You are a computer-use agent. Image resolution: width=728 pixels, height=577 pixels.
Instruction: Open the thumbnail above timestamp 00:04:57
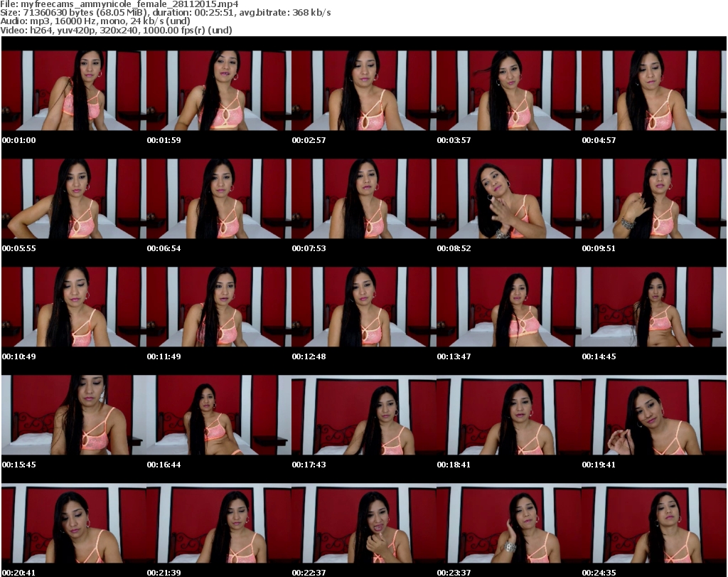(654, 90)
